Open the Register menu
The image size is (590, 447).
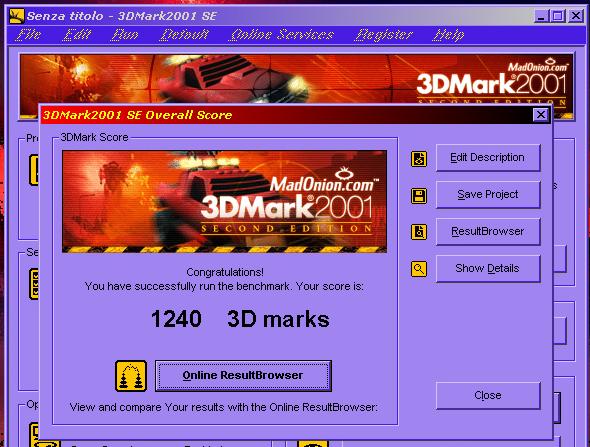click(x=384, y=35)
